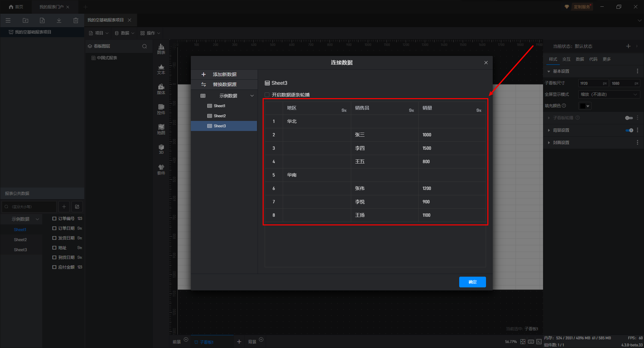Open the 3D component panel
This screenshot has height=348, width=644.
[x=161, y=149]
